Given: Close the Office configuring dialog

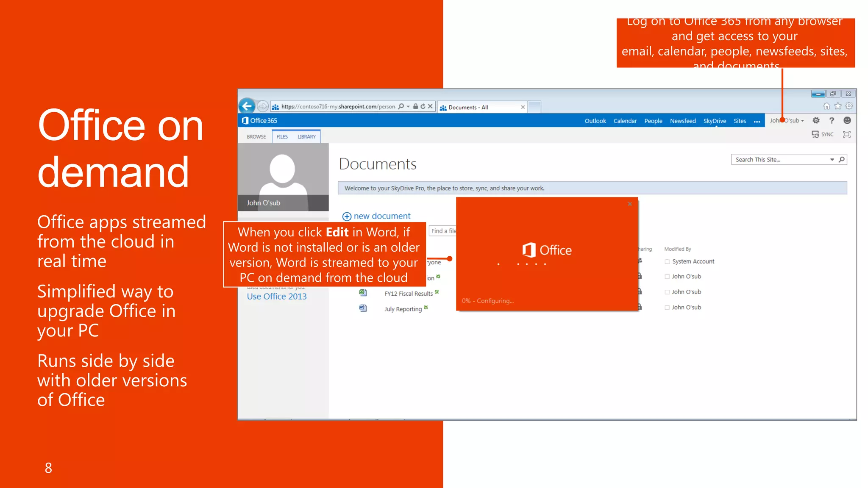Looking at the screenshot, I should pos(630,204).
